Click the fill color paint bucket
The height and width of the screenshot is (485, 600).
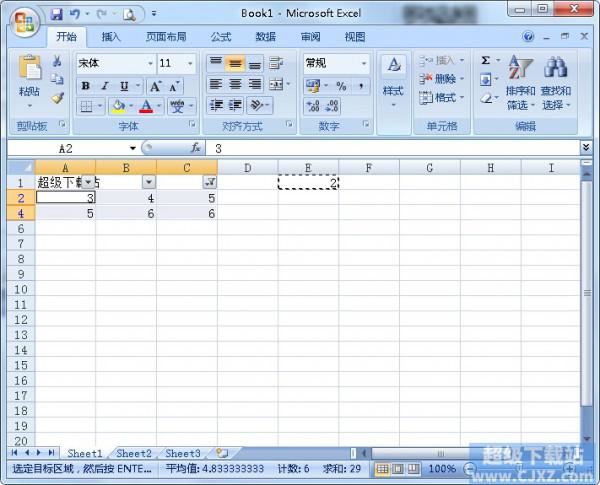(118, 106)
